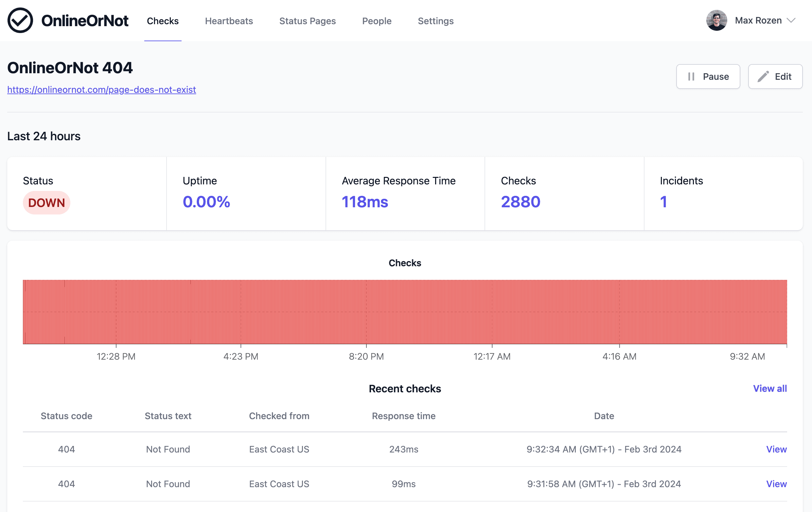Click the pencil icon on the Edit button
This screenshot has height=512, width=812.
tap(763, 77)
